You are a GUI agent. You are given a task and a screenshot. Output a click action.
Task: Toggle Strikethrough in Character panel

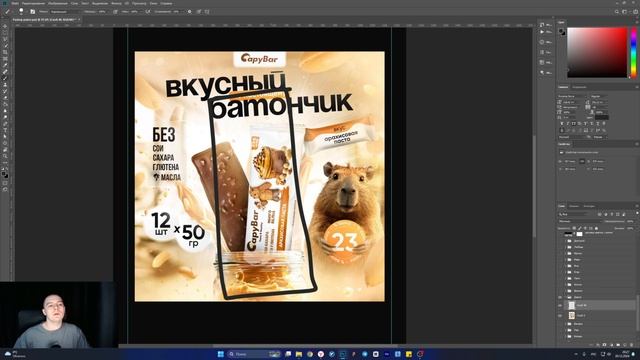tap(604, 123)
